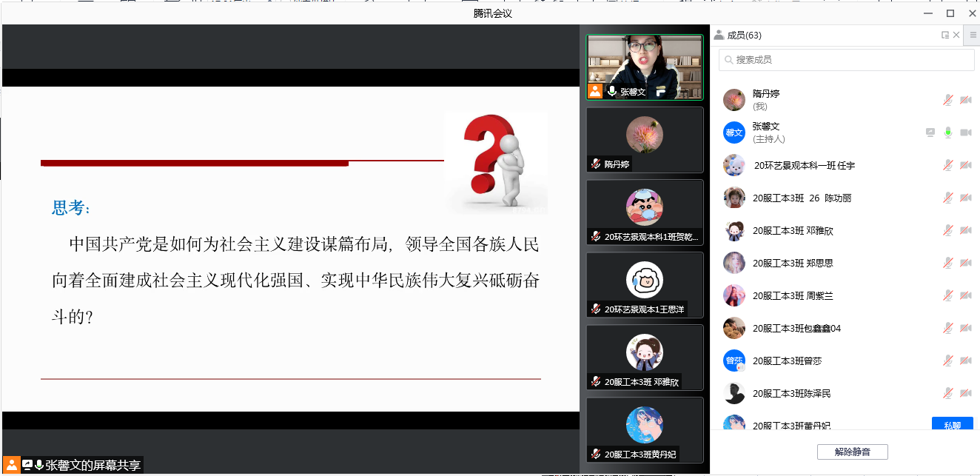This screenshot has width=980, height=476.
Task: Click the muted mic icon for 郑思思
Action: (x=947, y=263)
